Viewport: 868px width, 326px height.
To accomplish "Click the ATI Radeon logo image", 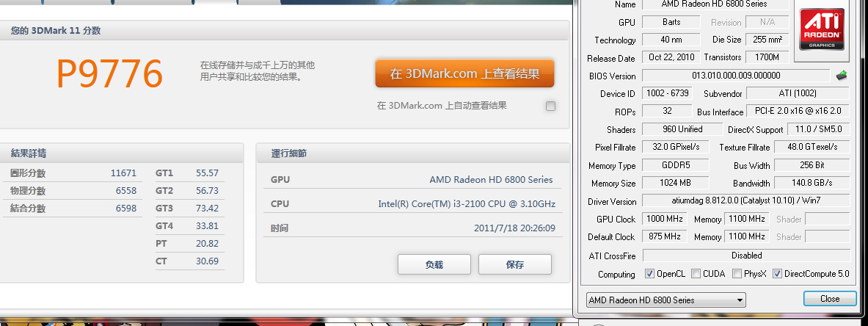I will coord(822,29).
